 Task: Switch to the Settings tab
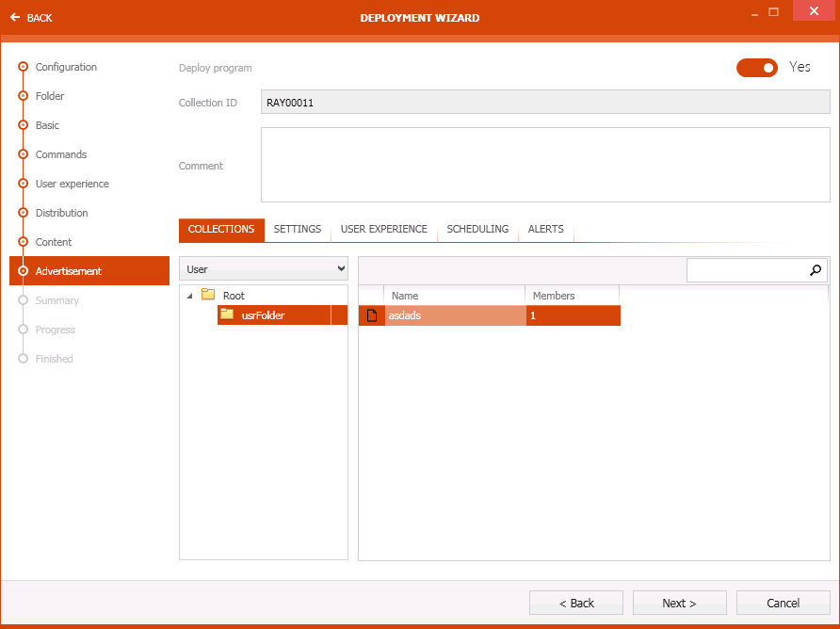[298, 230]
